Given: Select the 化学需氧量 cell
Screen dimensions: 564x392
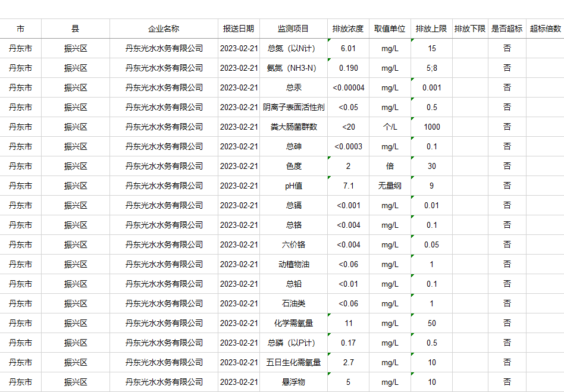Looking at the screenshot, I should [x=293, y=324].
